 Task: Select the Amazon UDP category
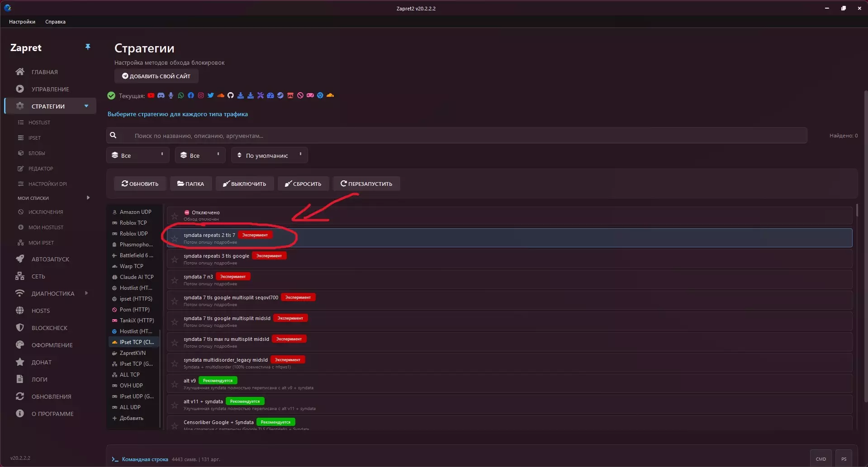click(x=133, y=212)
